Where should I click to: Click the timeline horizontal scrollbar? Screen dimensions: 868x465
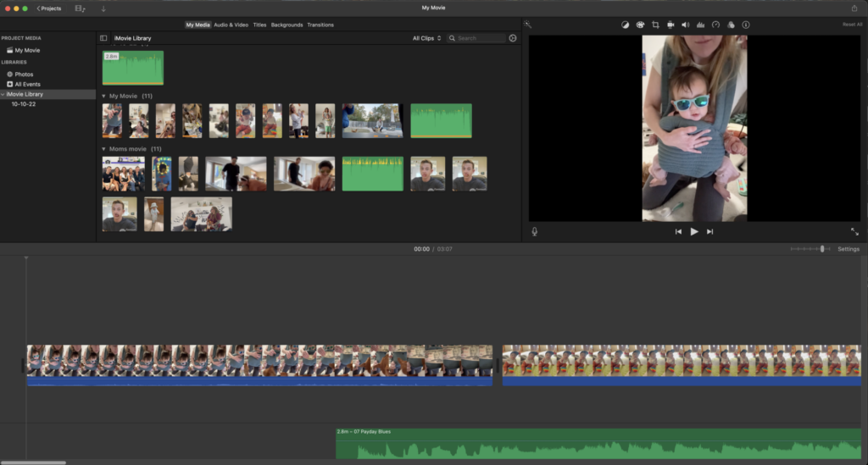point(33,462)
